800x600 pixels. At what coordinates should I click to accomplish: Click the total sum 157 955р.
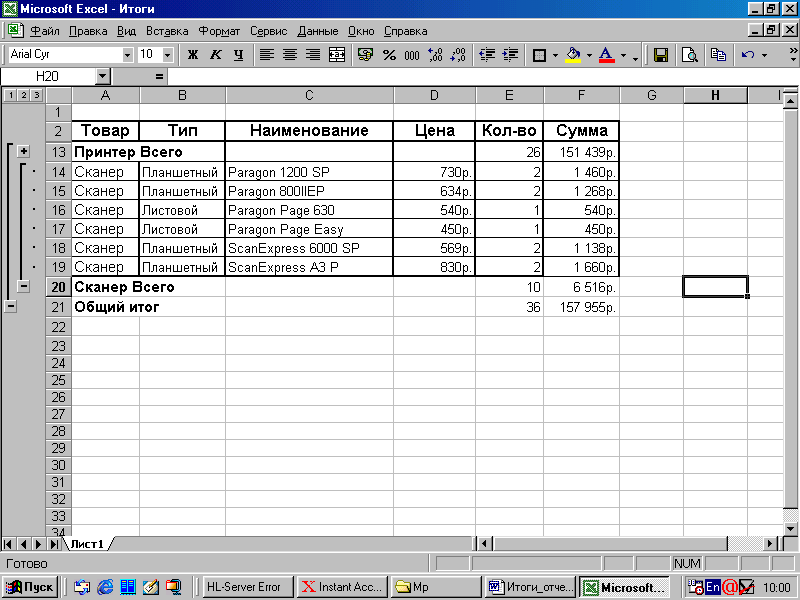click(x=581, y=307)
